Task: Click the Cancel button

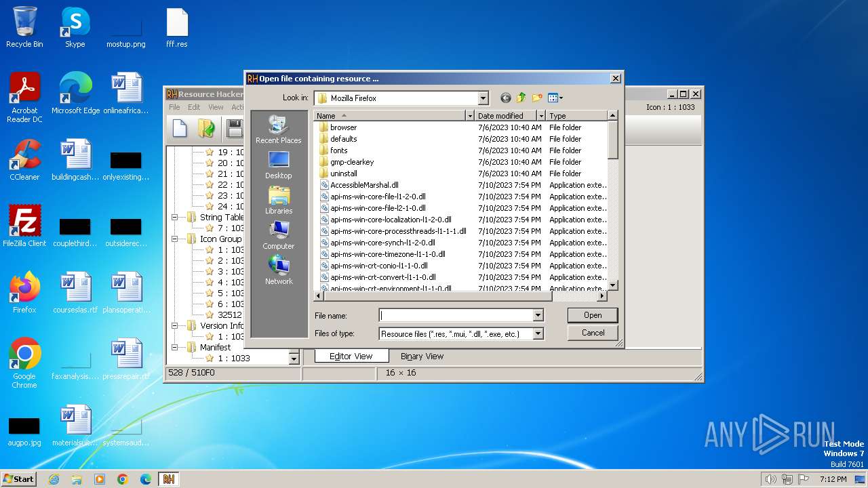Action: coord(593,333)
